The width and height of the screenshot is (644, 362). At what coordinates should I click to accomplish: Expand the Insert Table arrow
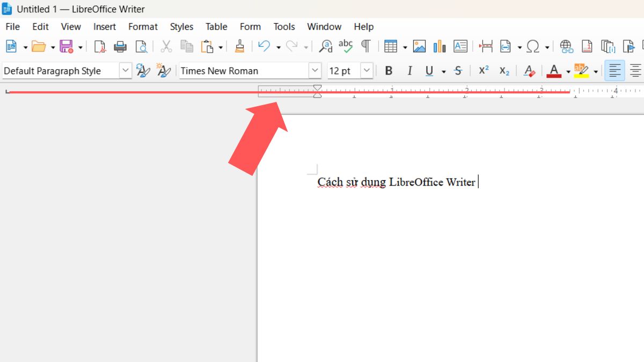coord(405,47)
